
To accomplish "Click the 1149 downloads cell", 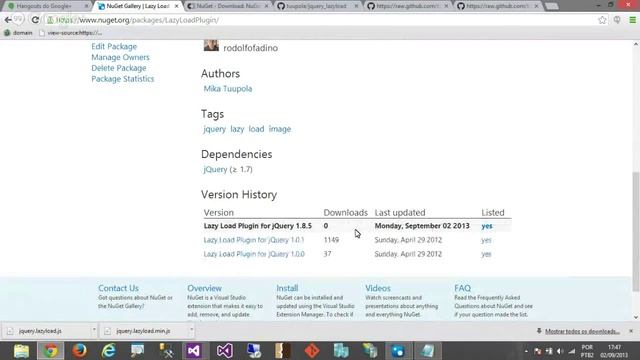I will 331,240.
